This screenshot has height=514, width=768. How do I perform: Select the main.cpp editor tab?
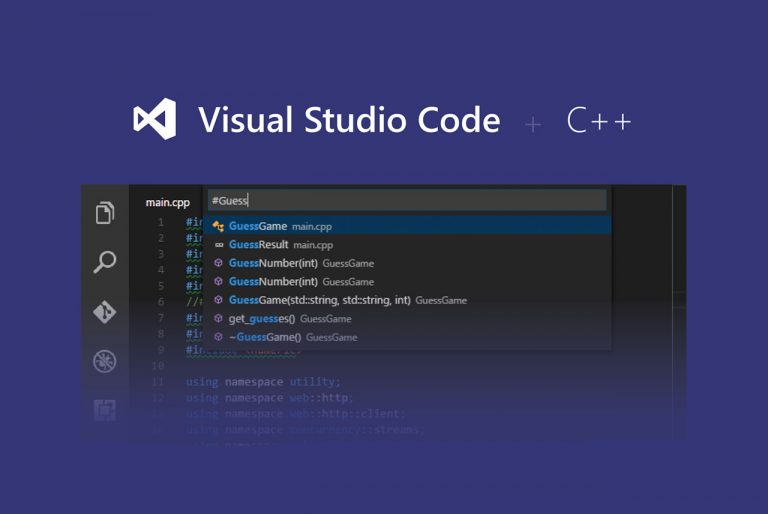(168, 202)
